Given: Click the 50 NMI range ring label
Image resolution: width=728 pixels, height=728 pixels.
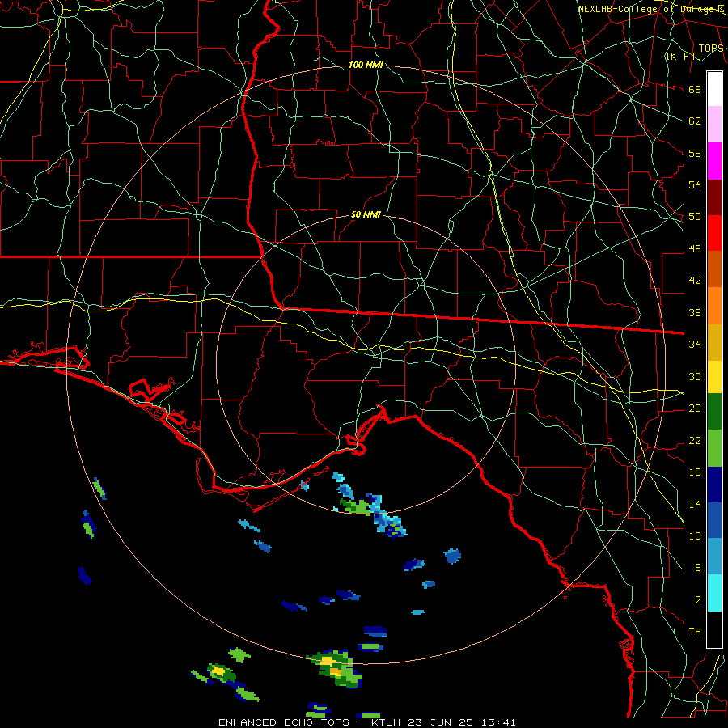Looking at the screenshot, I should [x=366, y=214].
